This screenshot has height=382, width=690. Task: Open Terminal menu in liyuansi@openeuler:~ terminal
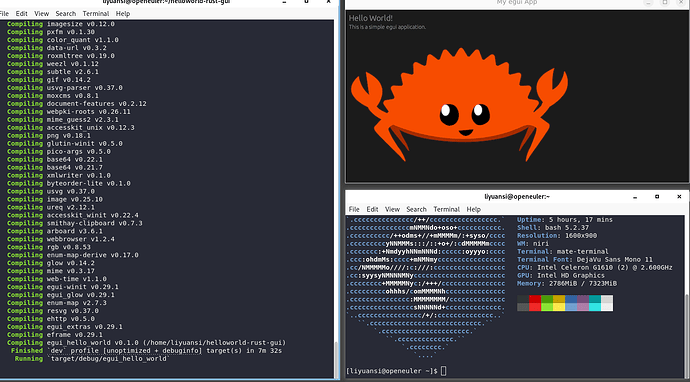(x=446, y=209)
